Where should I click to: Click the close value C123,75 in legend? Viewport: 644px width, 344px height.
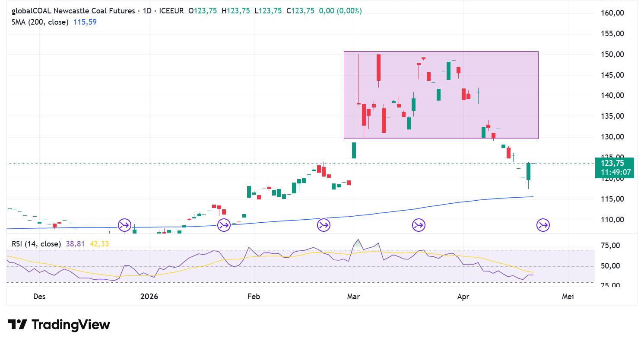click(301, 11)
